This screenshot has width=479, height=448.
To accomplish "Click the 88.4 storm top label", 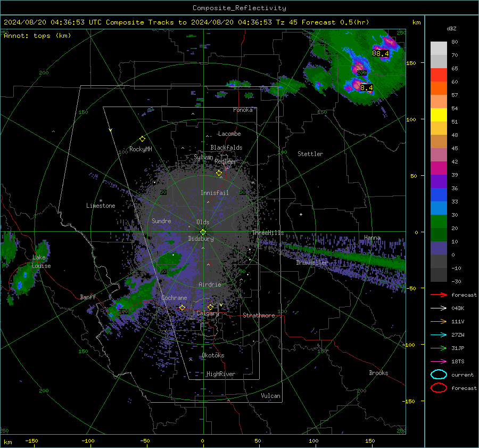I will click(381, 53).
